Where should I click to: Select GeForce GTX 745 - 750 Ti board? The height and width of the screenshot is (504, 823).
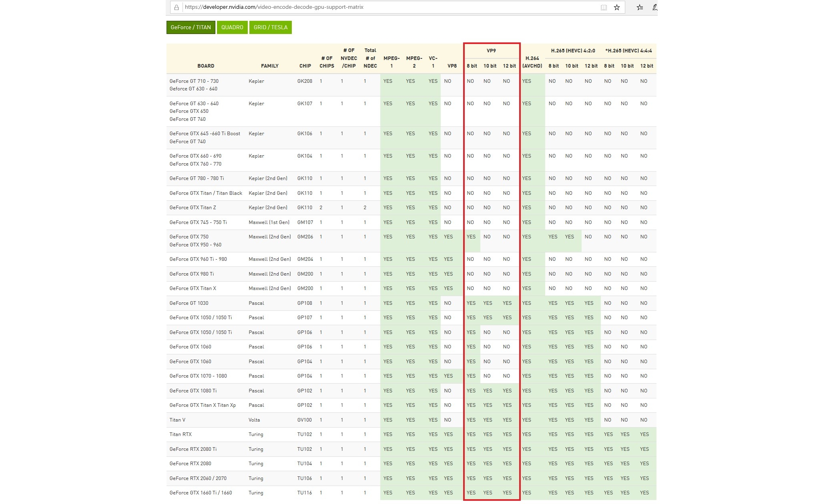[198, 222]
